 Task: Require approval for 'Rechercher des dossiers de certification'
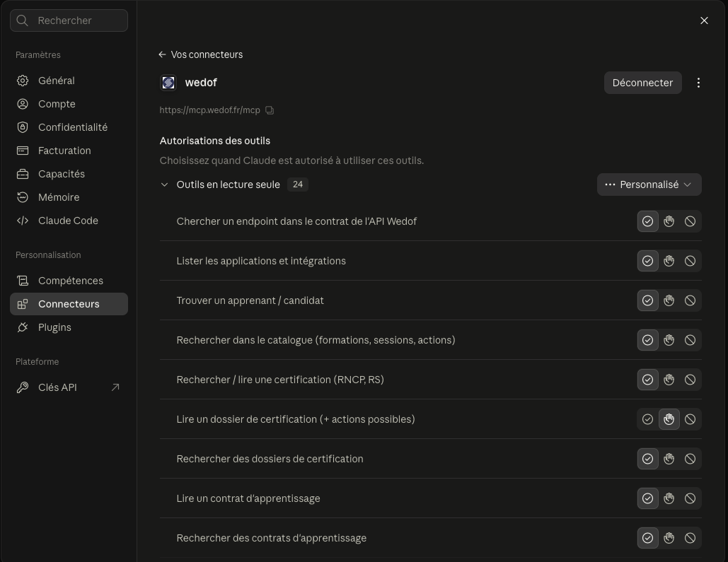669,459
